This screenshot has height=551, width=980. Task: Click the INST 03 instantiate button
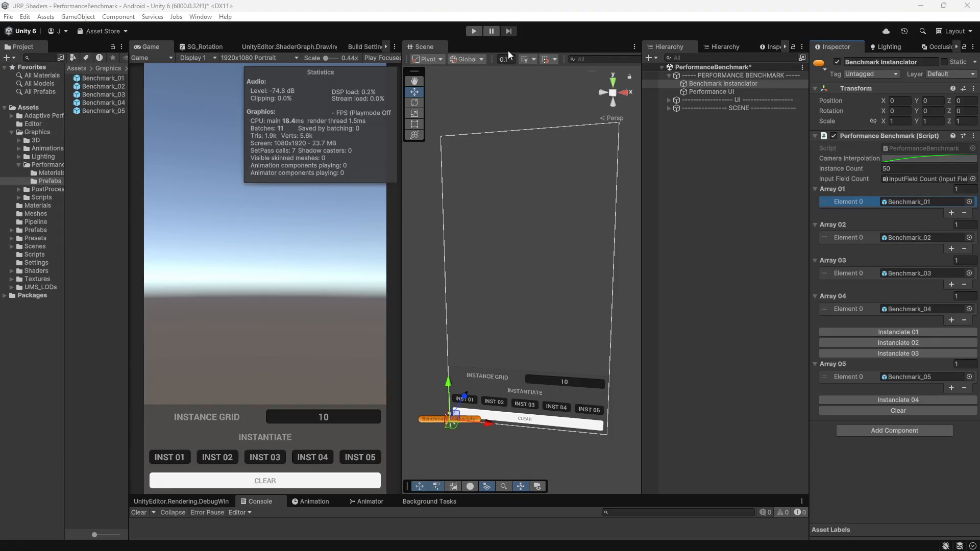(264, 457)
